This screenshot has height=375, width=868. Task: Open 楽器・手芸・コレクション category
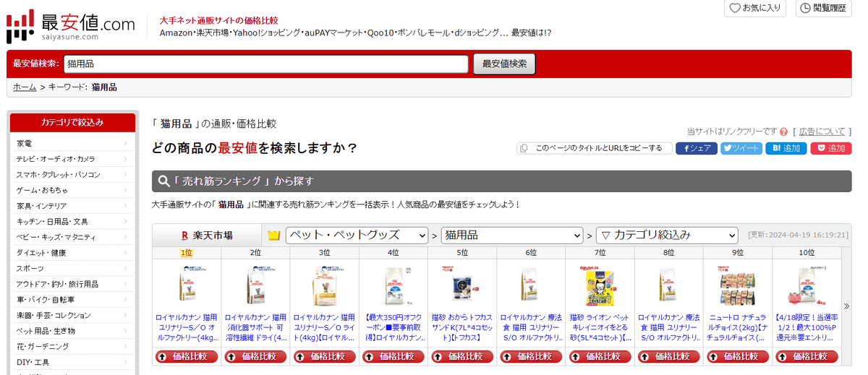73,316
